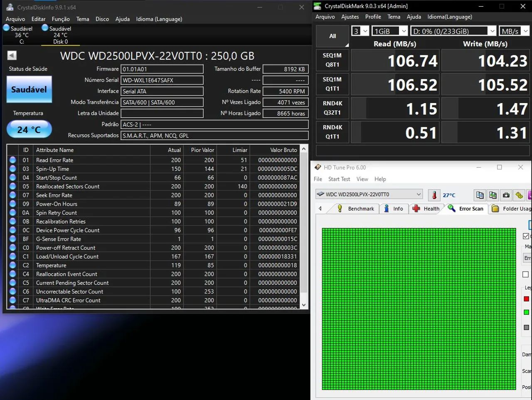Click the status orb for Start/Stop Count
532x400 pixels.
coord(13,177)
